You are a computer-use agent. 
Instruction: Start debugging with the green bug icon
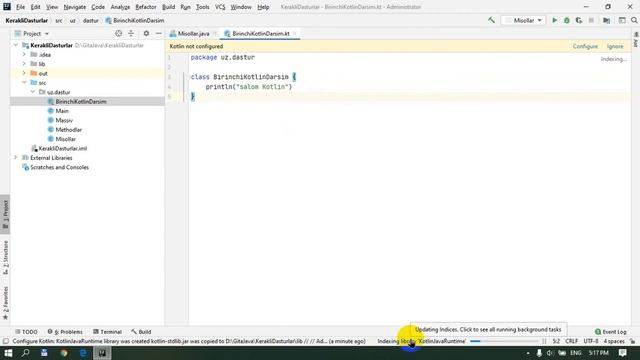point(567,20)
